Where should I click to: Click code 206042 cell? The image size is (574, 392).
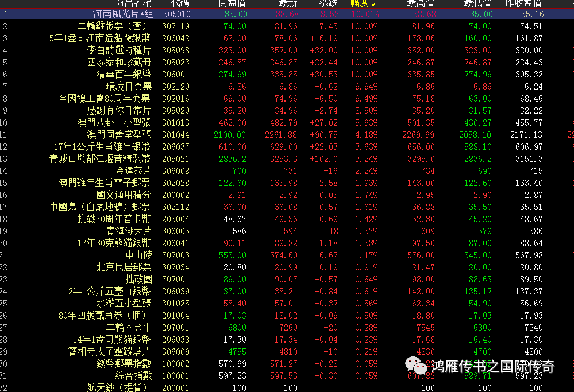click(176, 38)
